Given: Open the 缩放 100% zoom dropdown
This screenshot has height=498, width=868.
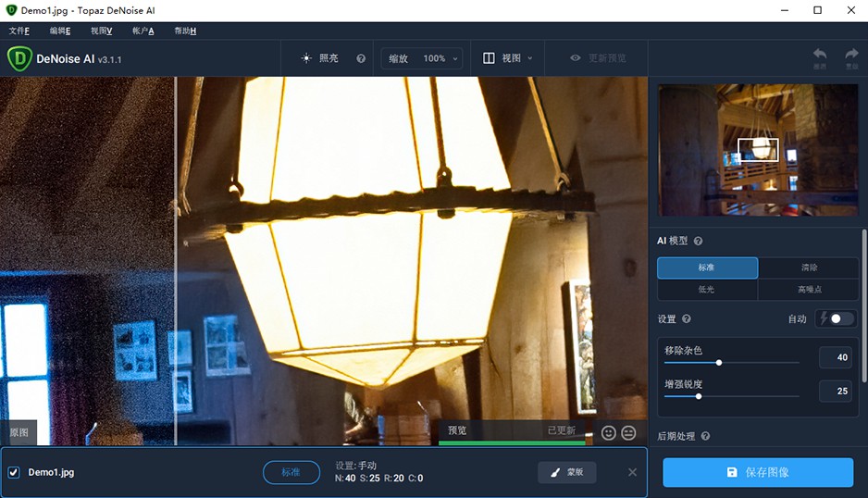Looking at the screenshot, I should click(422, 58).
